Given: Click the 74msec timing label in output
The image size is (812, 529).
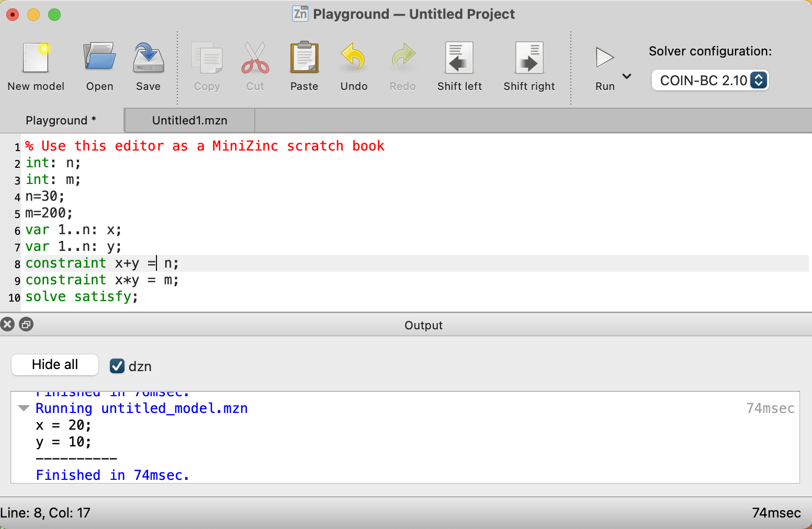Looking at the screenshot, I should [x=770, y=408].
